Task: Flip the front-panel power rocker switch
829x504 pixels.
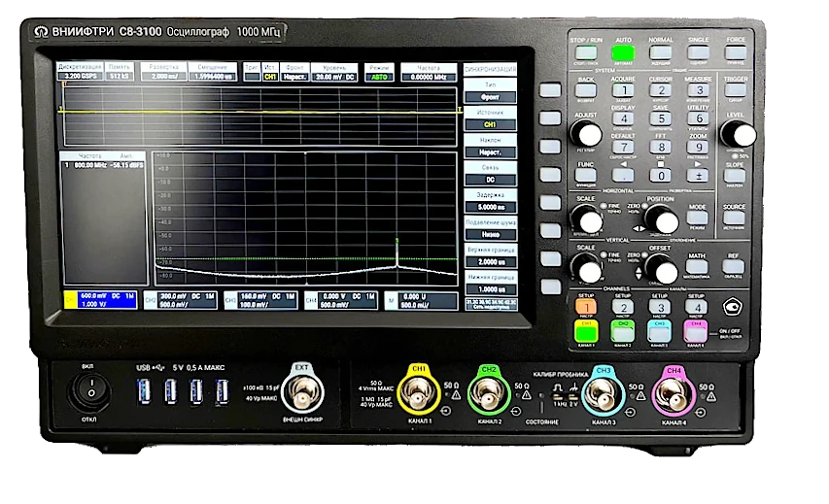Action: click(x=89, y=392)
